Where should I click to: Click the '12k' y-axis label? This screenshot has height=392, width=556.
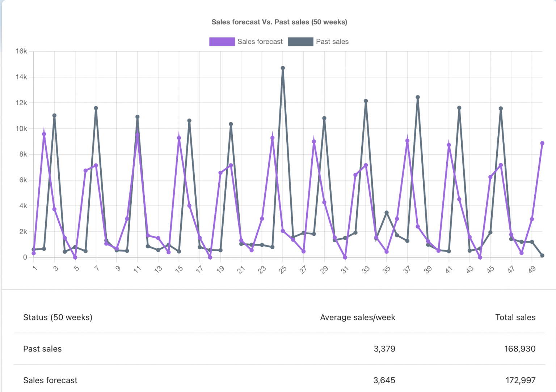point(21,103)
